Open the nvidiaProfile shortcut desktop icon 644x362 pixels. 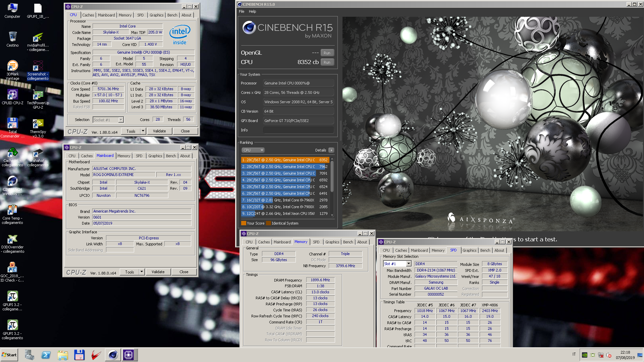(x=38, y=42)
